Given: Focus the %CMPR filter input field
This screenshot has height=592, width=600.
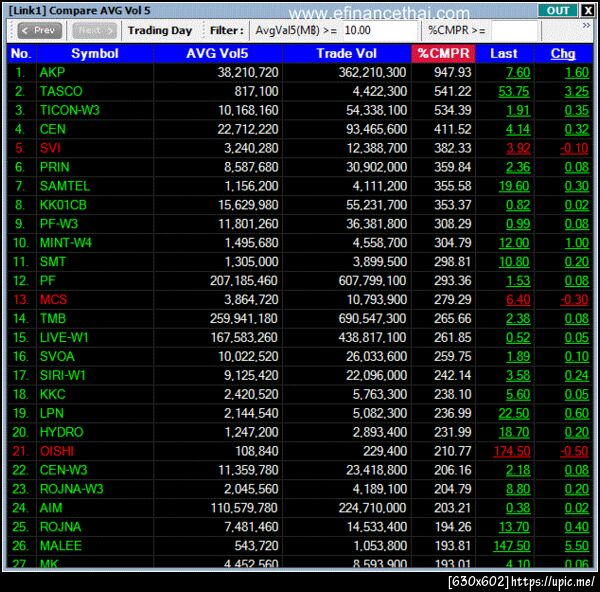Looking at the screenshot, I should click(515, 30).
